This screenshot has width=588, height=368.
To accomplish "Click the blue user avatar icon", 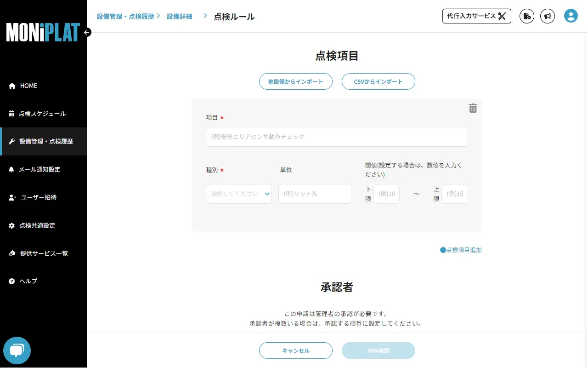I will coord(571,15).
